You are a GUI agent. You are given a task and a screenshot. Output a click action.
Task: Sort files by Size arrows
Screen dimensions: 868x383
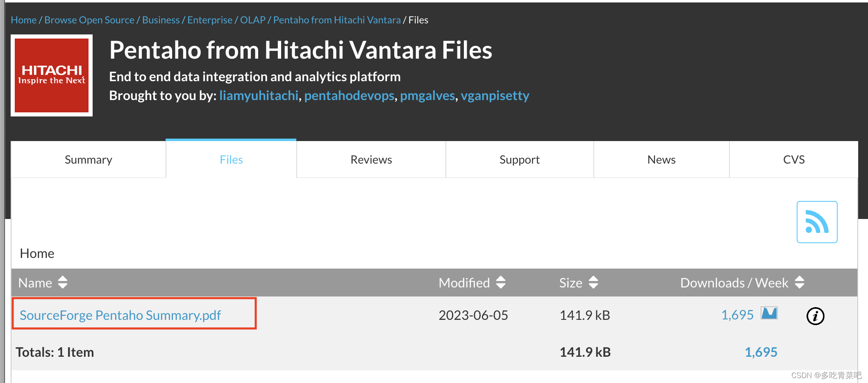coord(593,282)
